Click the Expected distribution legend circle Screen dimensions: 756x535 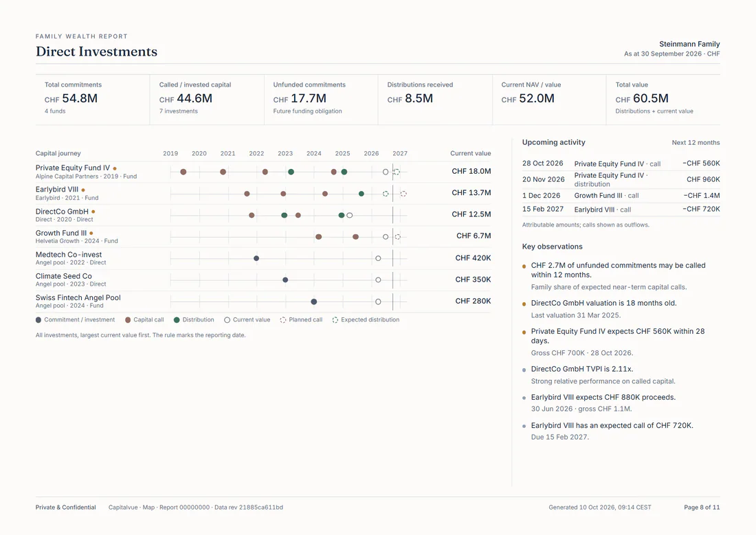click(x=335, y=320)
